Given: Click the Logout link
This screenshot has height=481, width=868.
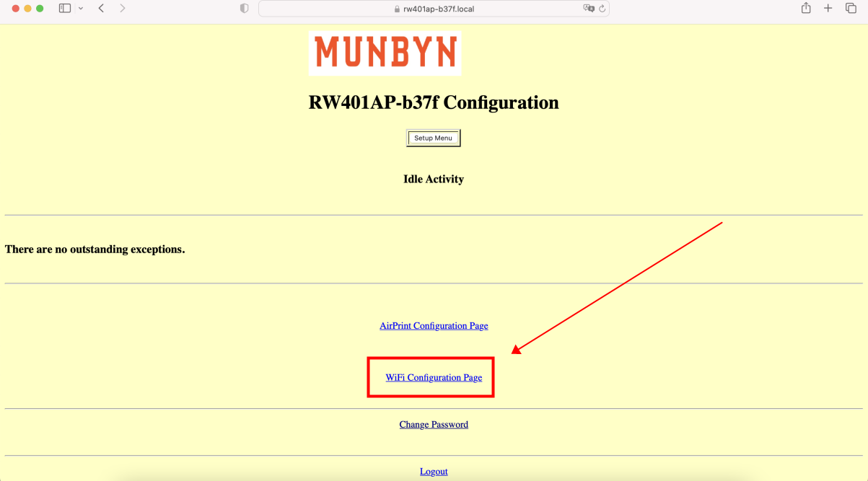Looking at the screenshot, I should click(x=434, y=472).
